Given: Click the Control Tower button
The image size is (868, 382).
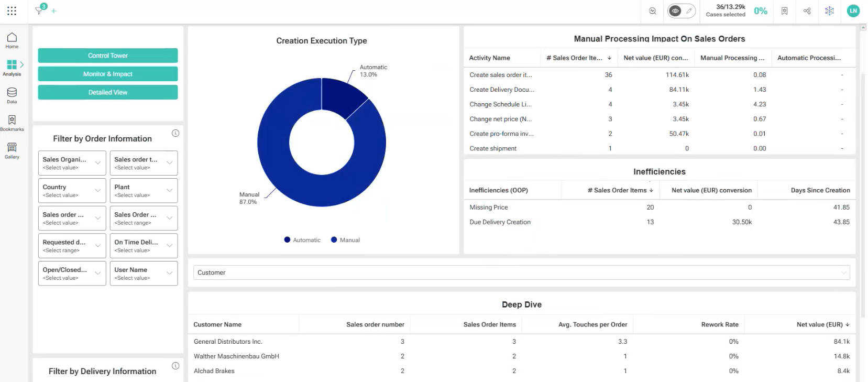Looking at the screenshot, I should [x=108, y=56].
